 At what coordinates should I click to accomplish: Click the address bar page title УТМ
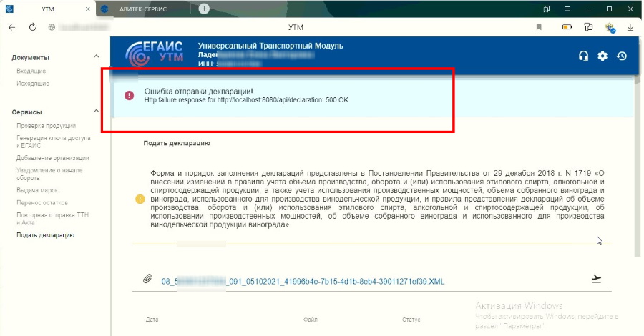(x=296, y=27)
